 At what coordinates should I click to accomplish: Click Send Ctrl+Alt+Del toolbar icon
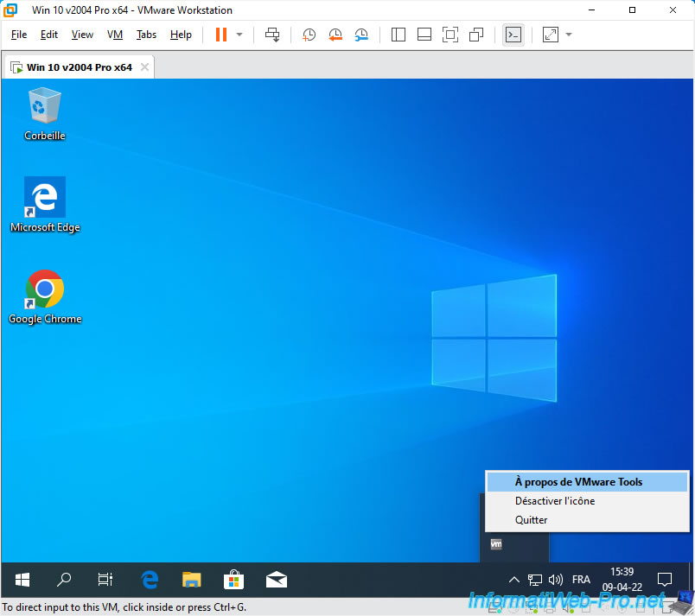coord(272,35)
